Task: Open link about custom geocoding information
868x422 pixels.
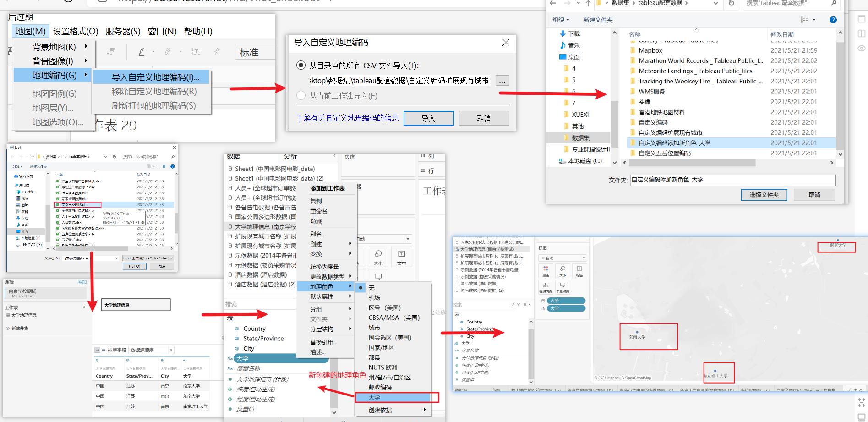Action: point(348,118)
